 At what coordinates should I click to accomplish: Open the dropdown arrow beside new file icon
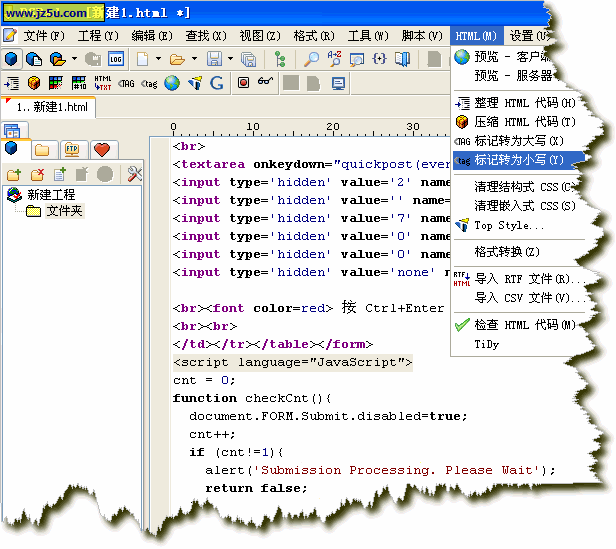[158, 60]
